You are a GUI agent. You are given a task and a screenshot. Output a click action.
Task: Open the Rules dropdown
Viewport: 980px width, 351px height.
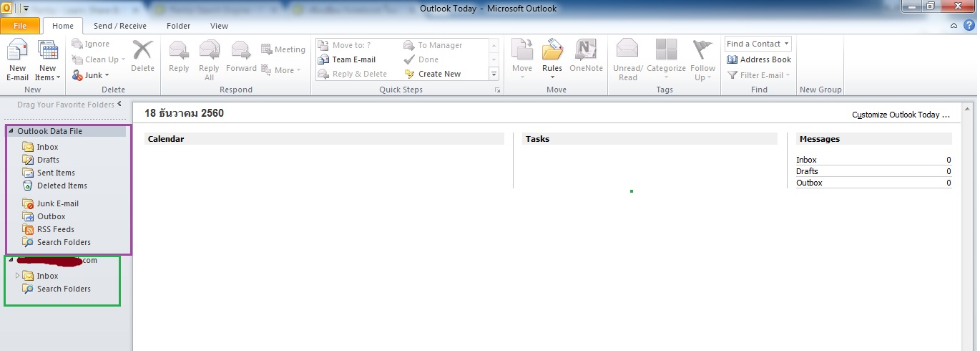point(552,59)
